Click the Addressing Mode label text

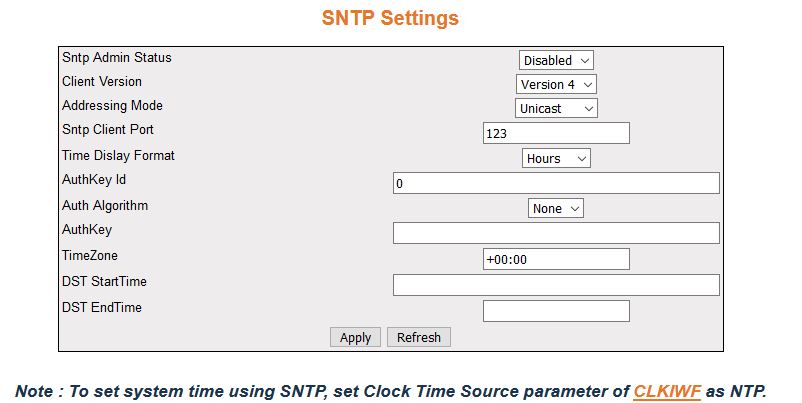pyautogui.click(x=112, y=106)
